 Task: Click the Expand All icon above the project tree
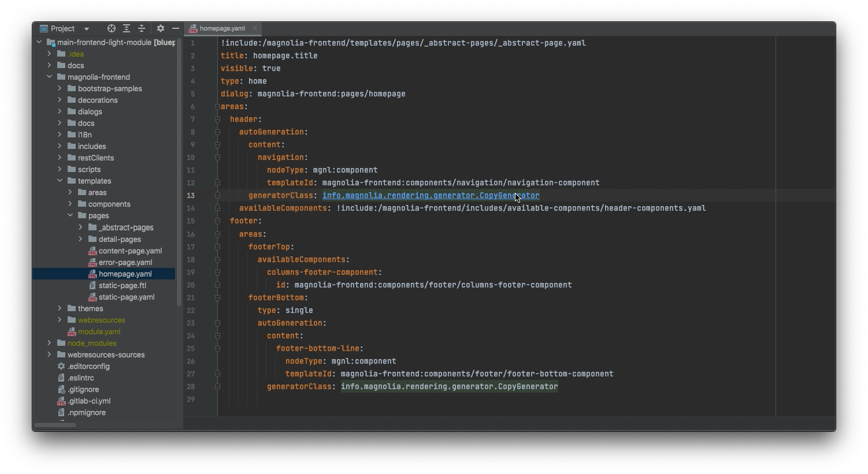coord(126,28)
